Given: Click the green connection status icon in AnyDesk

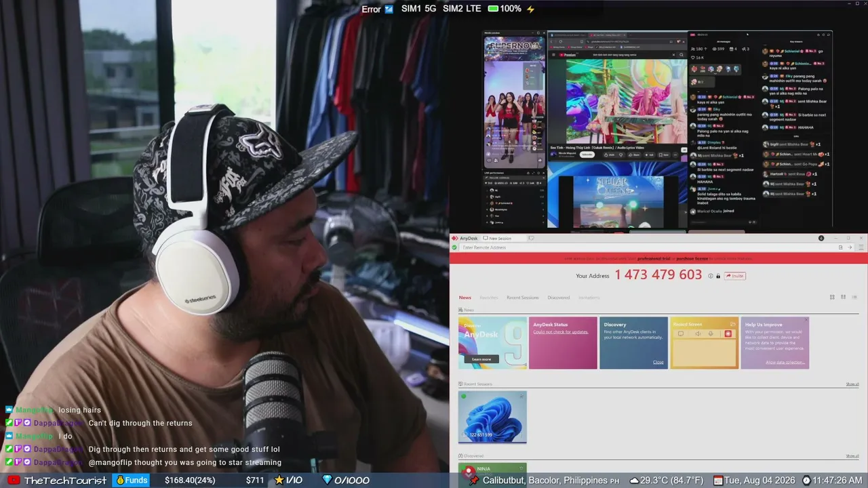Looking at the screenshot, I should coord(454,247).
